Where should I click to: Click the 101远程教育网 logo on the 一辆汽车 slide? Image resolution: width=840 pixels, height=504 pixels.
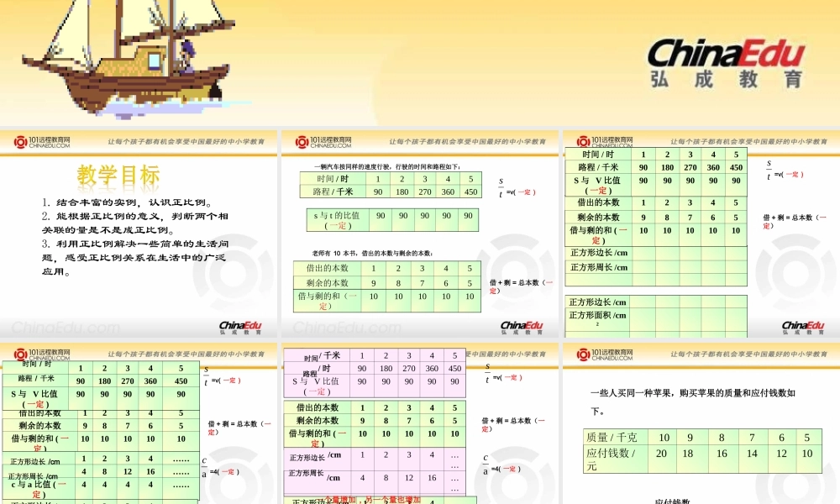(x=323, y=142)
